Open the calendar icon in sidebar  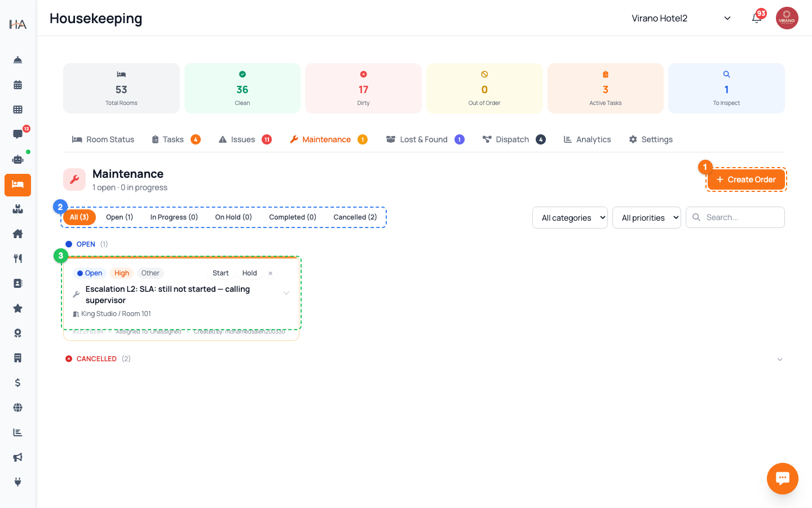coord(17,85)
